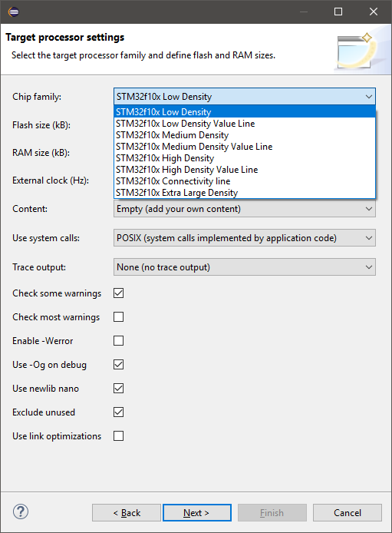Viewport: 392px width, 533px height.
Task: Open the Trace output dropdown
Action: pos(245,267)
